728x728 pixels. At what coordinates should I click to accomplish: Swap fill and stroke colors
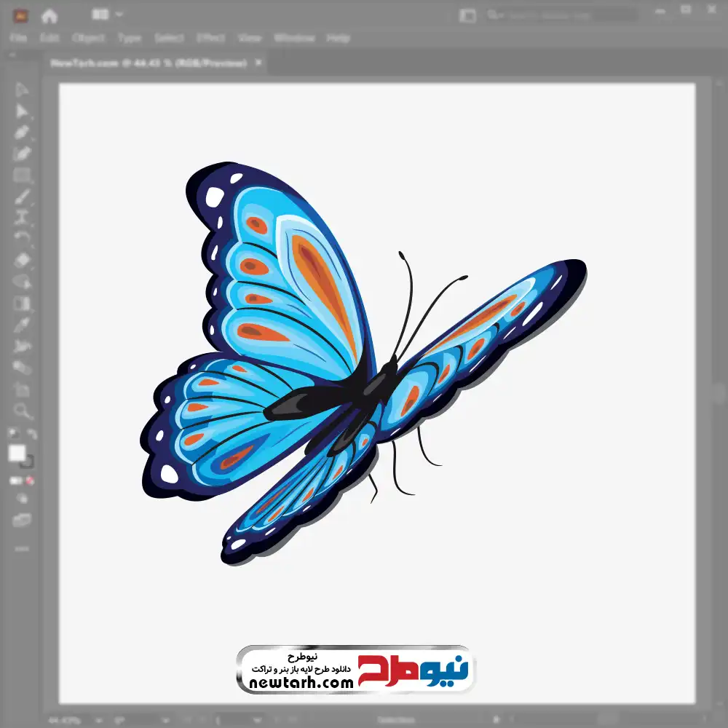(31, 435)
